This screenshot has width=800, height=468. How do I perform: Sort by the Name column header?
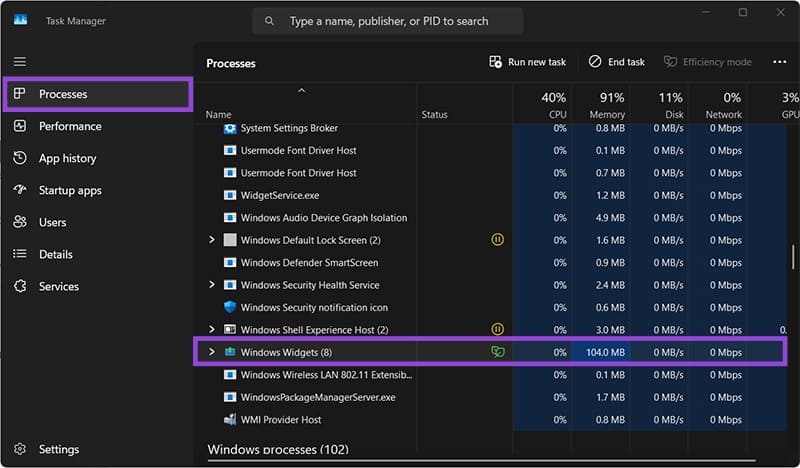pos(307,105)
